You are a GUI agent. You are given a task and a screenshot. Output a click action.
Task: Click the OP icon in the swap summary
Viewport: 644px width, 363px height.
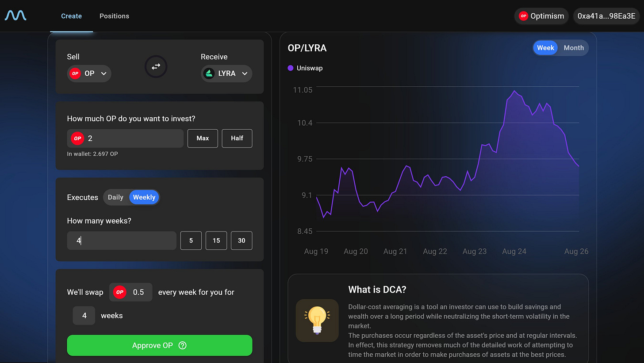(x=119, y=292)
